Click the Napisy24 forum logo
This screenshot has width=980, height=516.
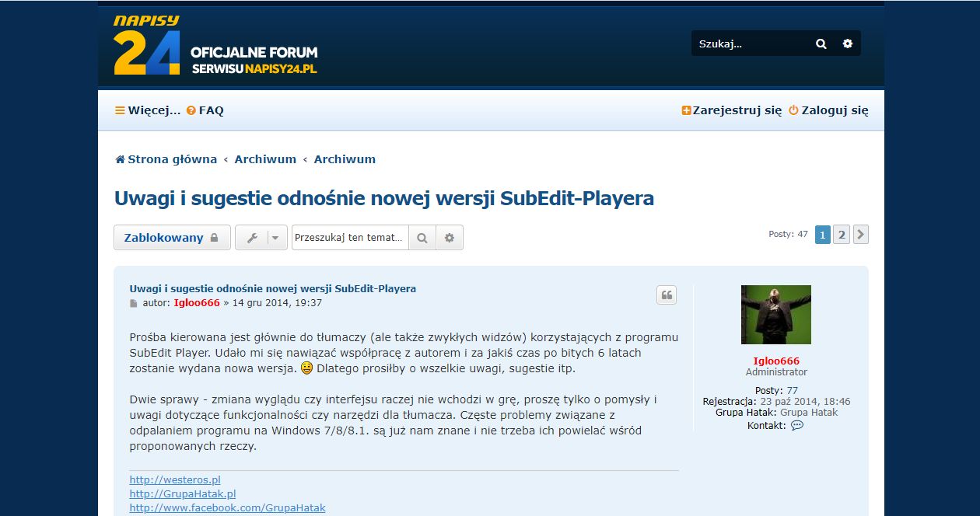[x=215, y=46]
